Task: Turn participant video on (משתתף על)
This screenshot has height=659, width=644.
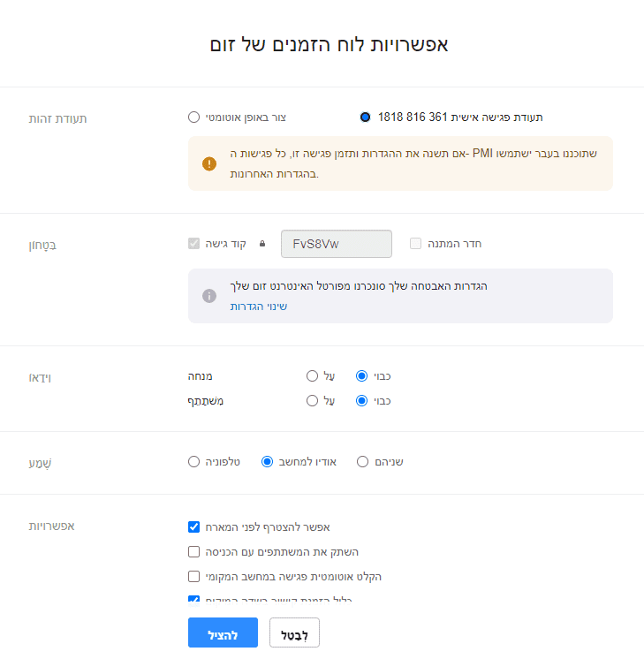Action: pos(312,400)
